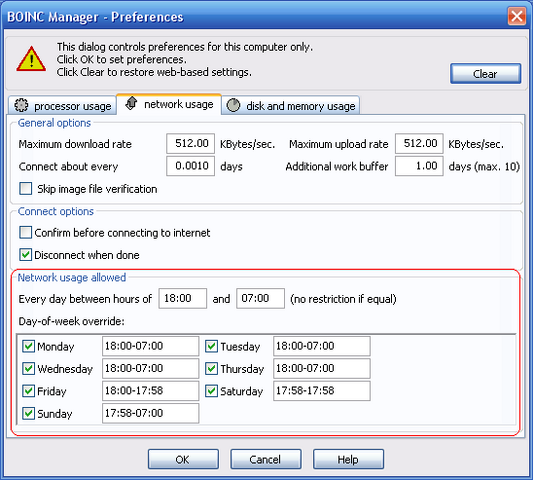This screenshot has height=480, width=534.
Task: Uncheck Disconnect when done
Action: [x=26, y=254]
